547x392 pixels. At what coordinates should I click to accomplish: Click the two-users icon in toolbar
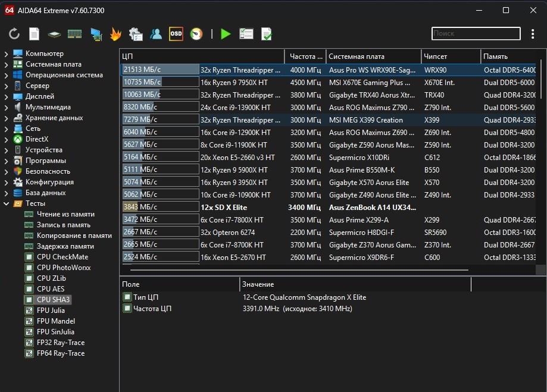click(156, 35)
